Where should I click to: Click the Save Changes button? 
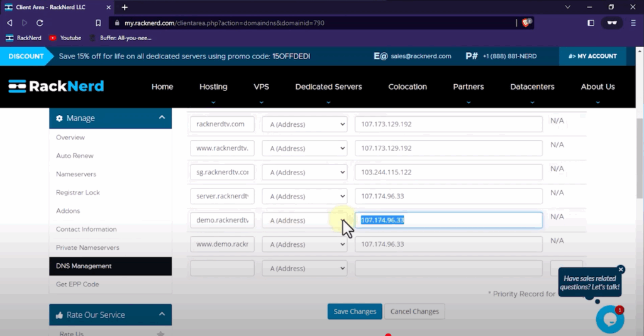355,312
